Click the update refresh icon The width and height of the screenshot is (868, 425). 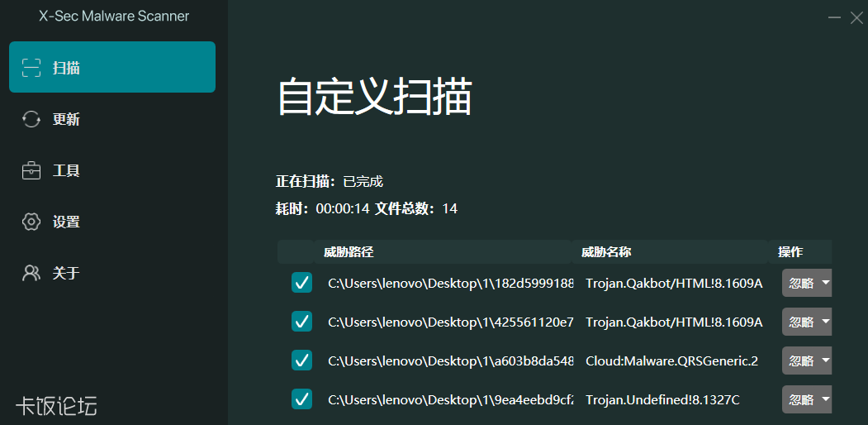tap(31, 119)
